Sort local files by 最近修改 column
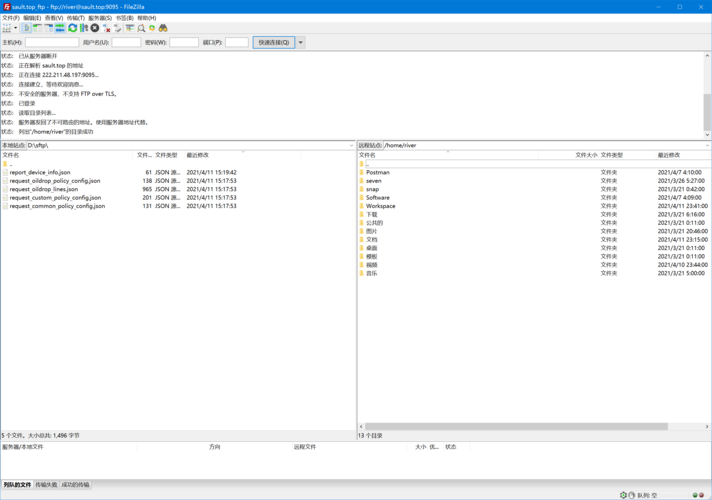Image resolution: width=712 pixels, height=500 pixels. tap(198, 155)
